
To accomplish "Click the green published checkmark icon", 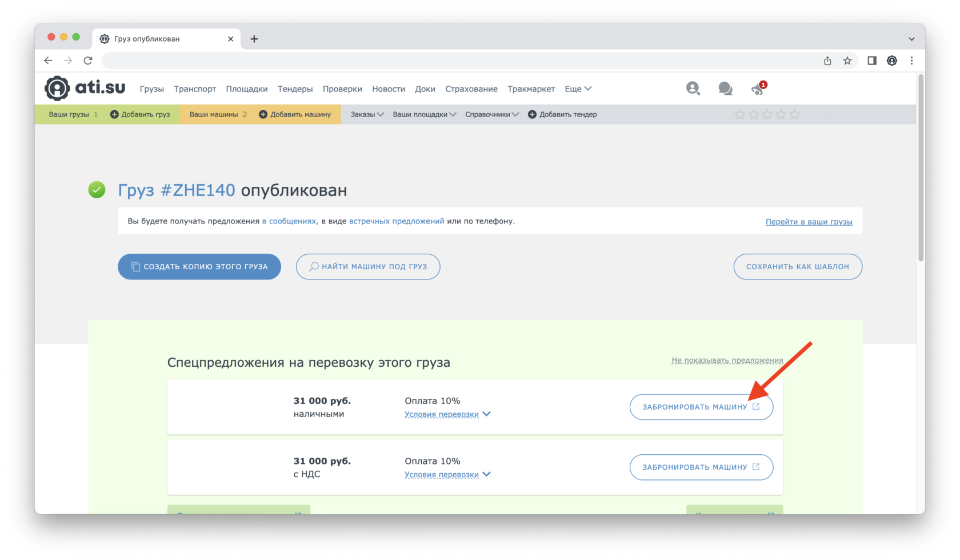I will click(97, 190).
